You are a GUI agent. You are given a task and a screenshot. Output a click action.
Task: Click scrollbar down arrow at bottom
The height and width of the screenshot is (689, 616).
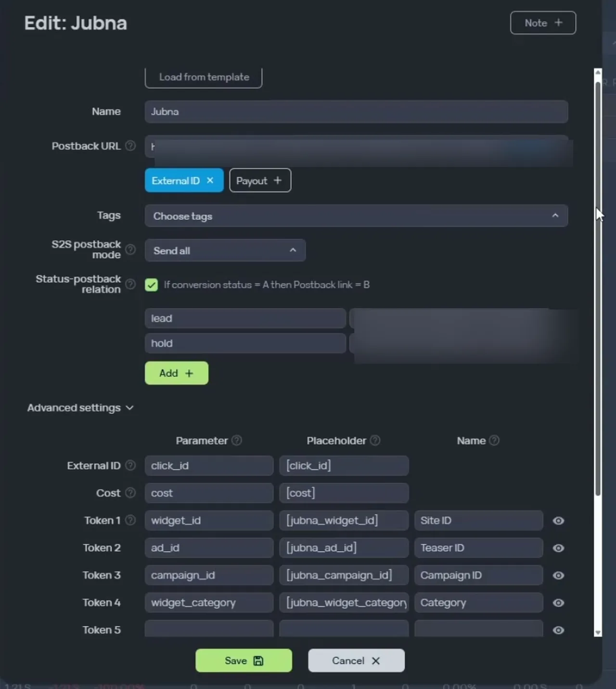(598, 633)
